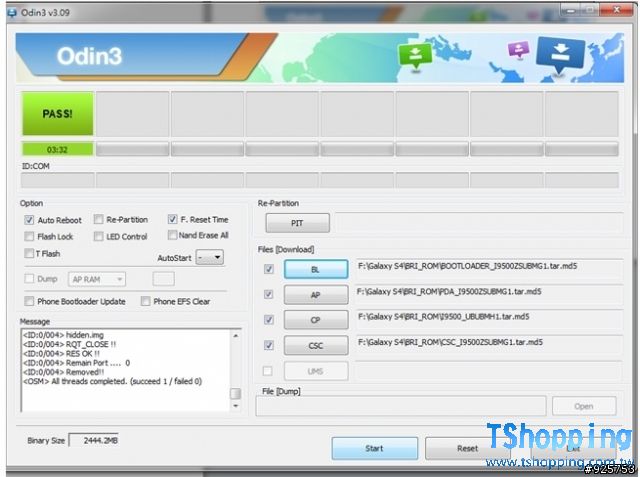The width and height of the screenshot is (640, 477).
Task: Uncheck the CSC file checkbox
Action: click(269, 345)
